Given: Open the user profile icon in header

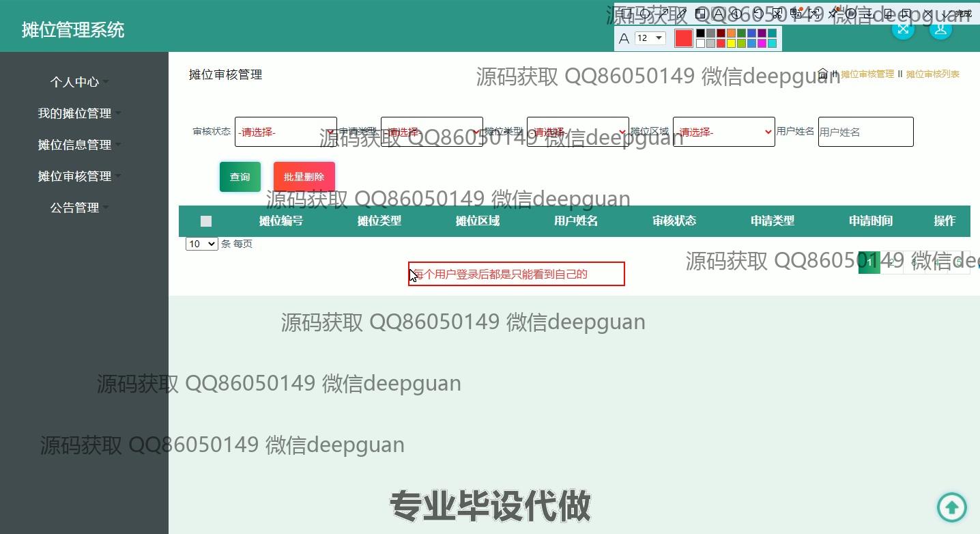Looking at the screenshot, I should tap(940, 29).
